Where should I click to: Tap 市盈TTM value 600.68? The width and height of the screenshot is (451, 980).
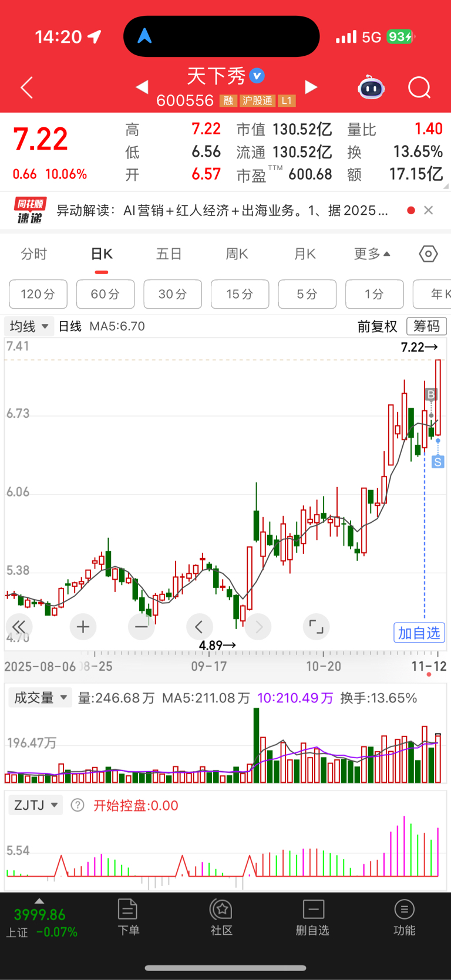point(311,175)
